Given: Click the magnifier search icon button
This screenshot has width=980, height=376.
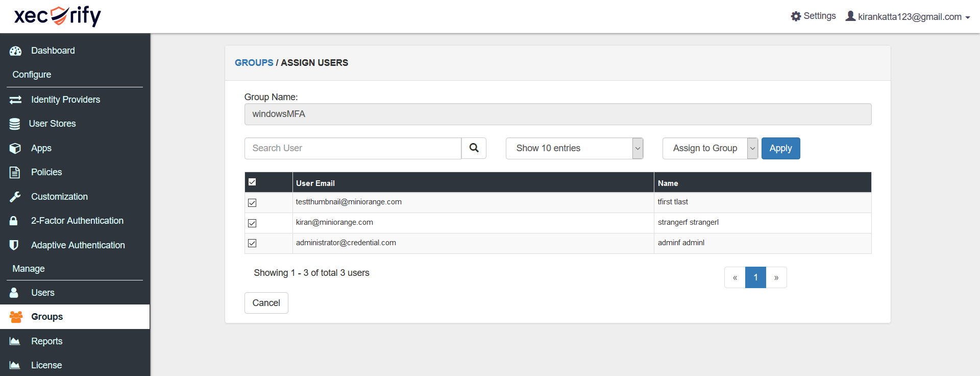Looking at the screenshot, I should pyautogui.click(x=474, y=148).
